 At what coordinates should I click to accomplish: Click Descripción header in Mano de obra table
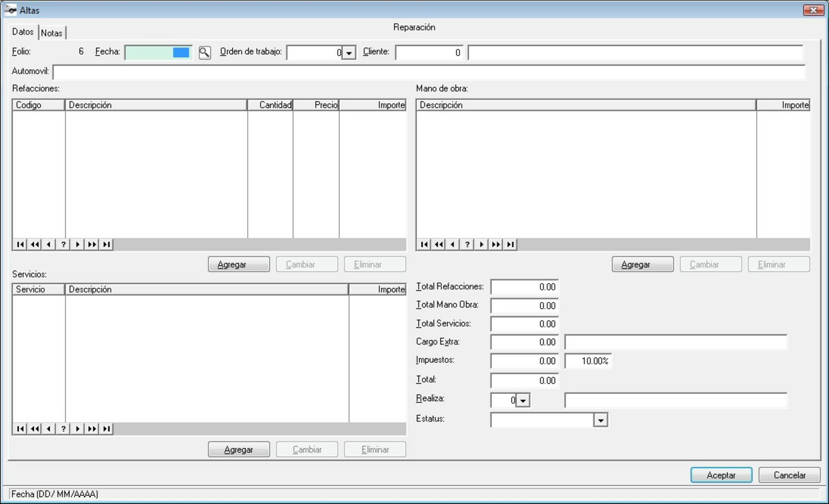tap(586, 105)
